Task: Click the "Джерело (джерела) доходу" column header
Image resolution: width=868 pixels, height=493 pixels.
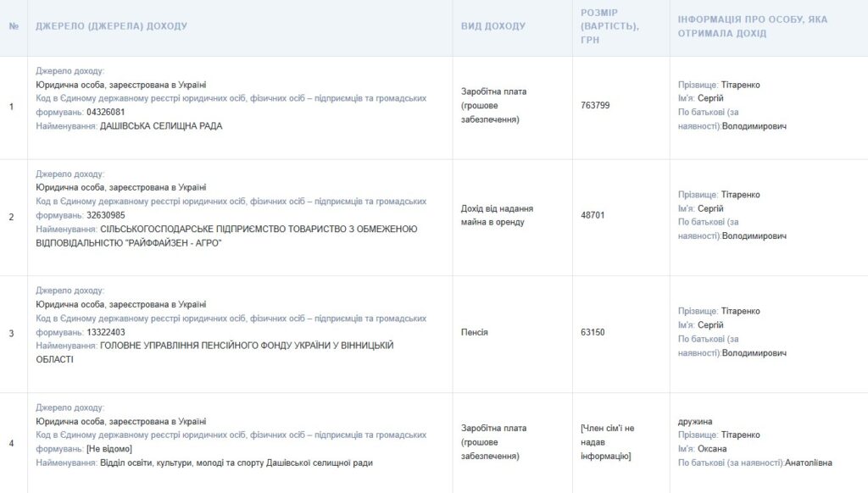Action: 111,26
